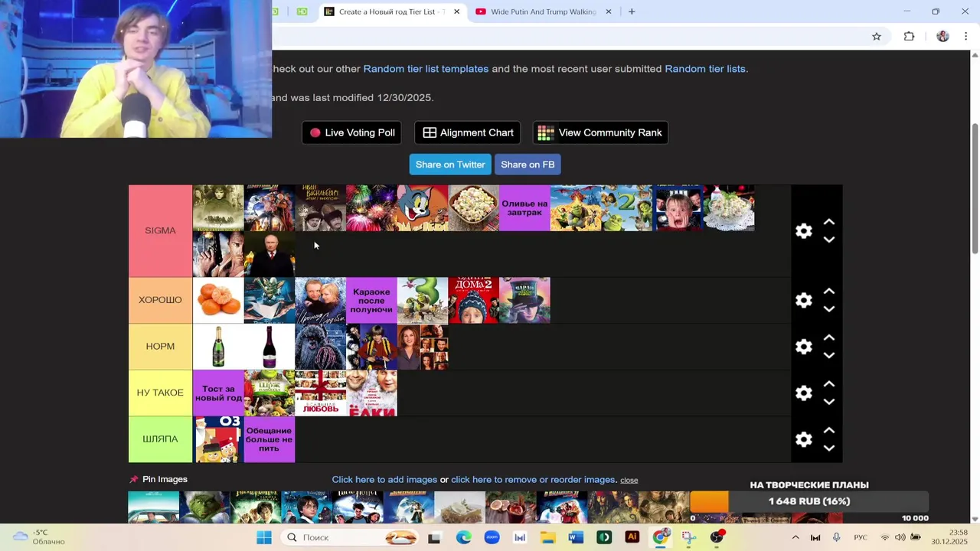Select the Оливье на завтрак tile
The width and height of the screenshot is (980, 551).
tap(524, 207)
